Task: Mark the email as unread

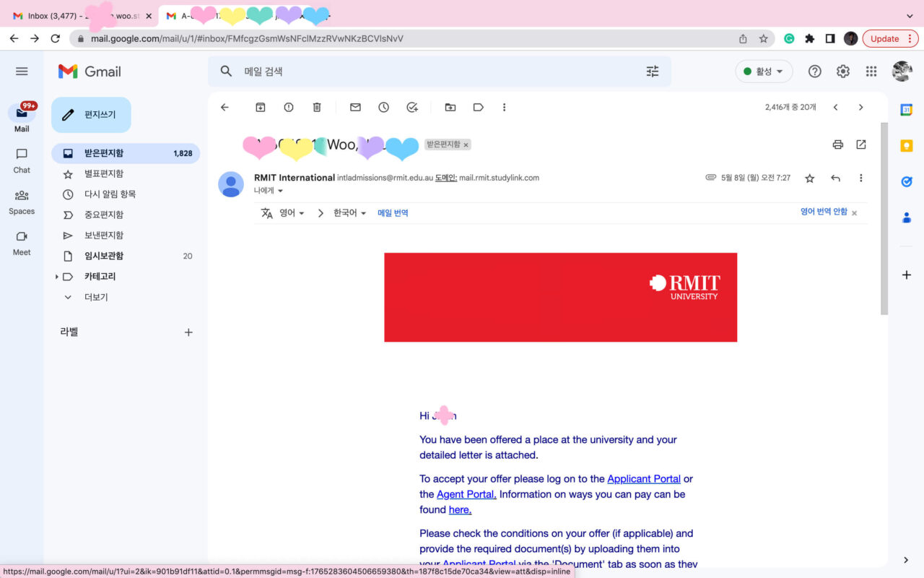Action: [x=355, y=108]
